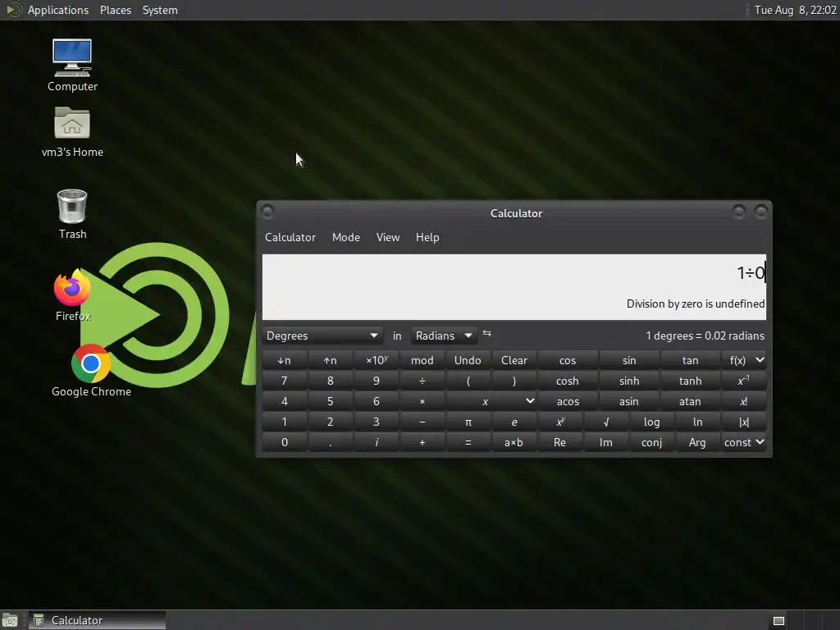Click the open parenthesis key
This screenshot has width=840, height=630.
click(468, 381)
